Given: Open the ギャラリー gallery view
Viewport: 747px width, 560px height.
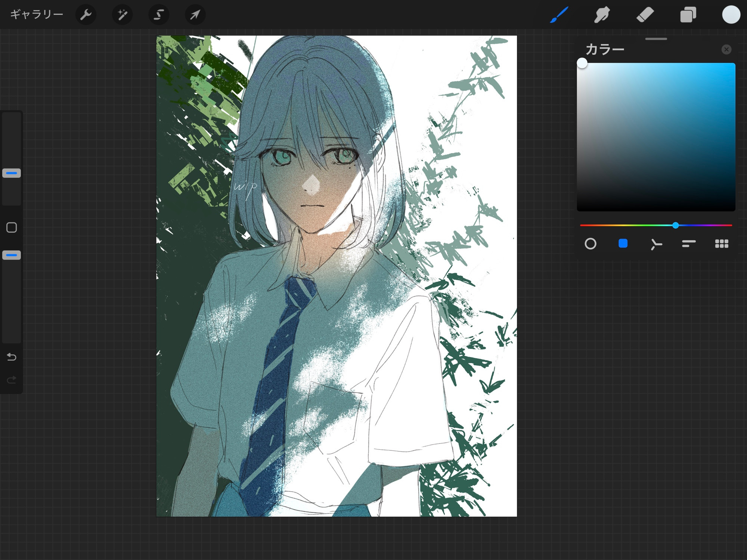Looking at the screenshot, I should (37, 15).
